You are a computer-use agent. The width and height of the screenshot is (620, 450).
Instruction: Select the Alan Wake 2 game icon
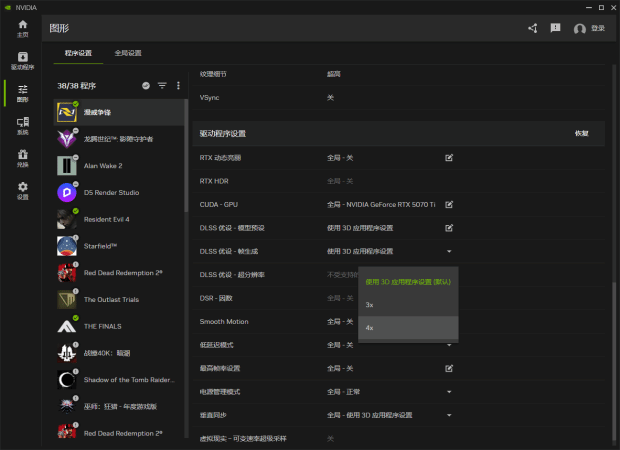67,166
